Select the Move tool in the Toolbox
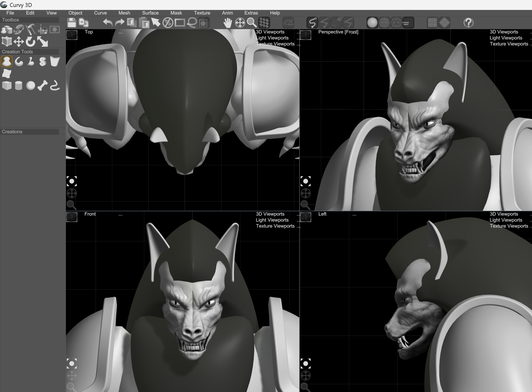532x392 pixels. pos(19,42)
